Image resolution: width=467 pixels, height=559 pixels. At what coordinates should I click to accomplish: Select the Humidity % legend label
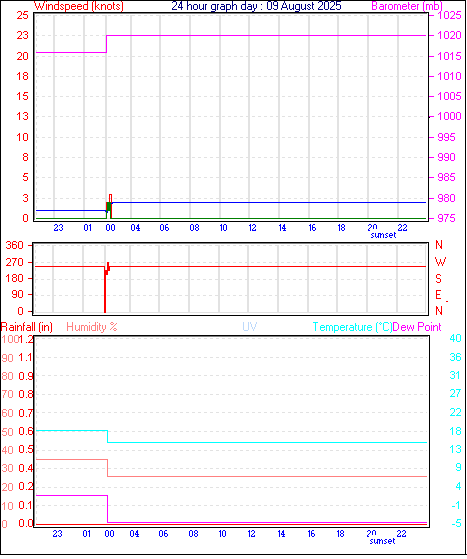92,327
